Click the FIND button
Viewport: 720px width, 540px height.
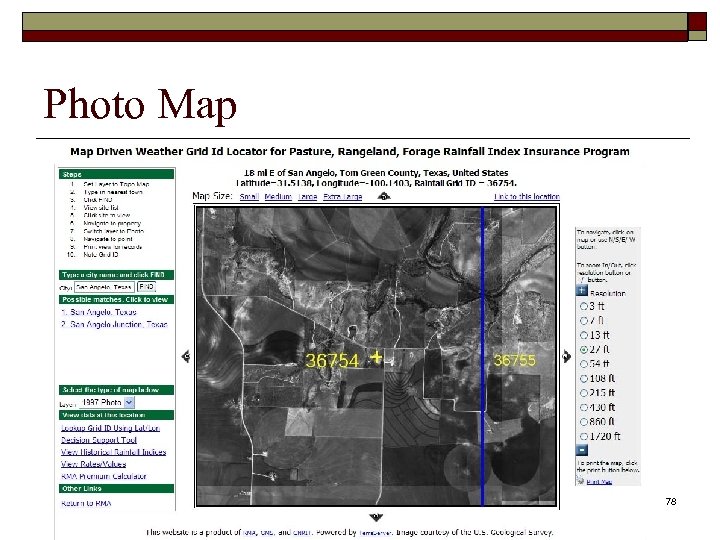pyautogui.click(x=146, y=287)
